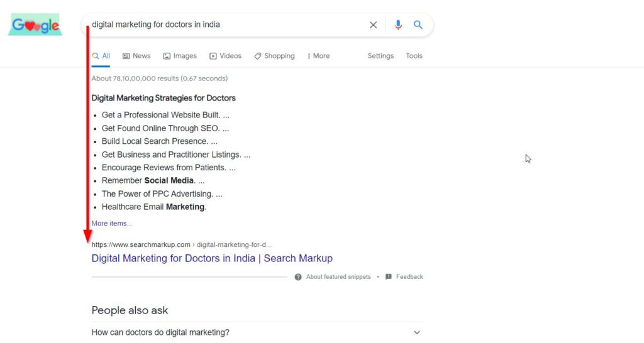Click the Google doodle logo
This screenshot has width=644, height=343.
pyautogui.click(x=35, y=24)
